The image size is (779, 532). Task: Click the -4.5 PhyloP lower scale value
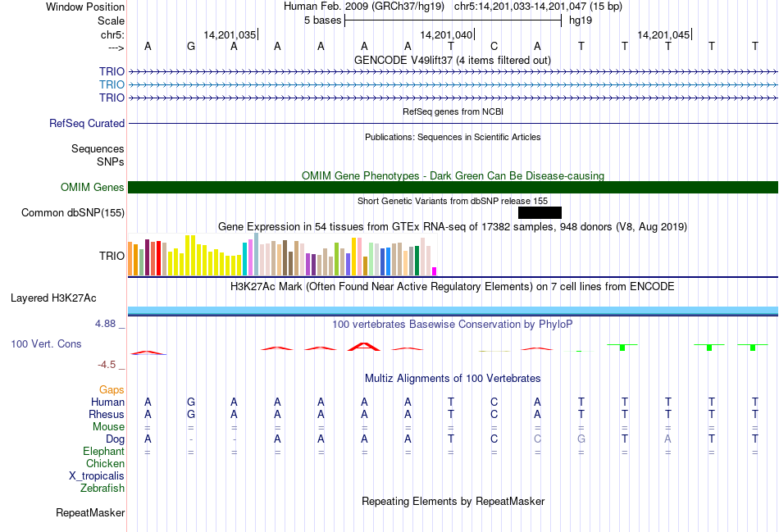(x=107, y=365)
